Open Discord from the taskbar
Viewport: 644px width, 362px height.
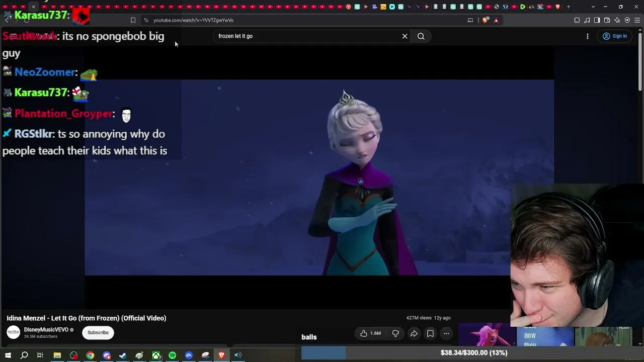tap(107, 355)
